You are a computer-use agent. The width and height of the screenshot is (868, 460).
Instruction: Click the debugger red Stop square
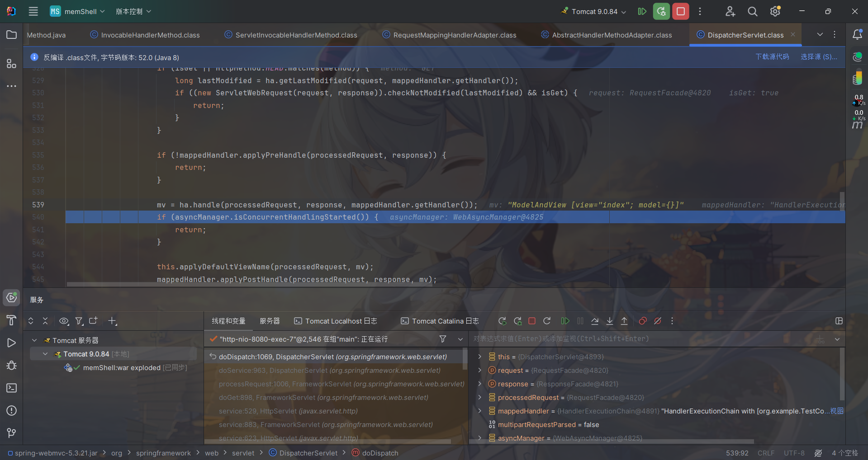click(x=532, y=321)
